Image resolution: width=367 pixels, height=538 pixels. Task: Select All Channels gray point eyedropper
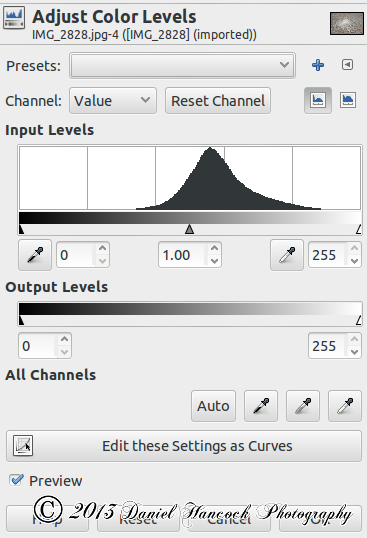303,406
